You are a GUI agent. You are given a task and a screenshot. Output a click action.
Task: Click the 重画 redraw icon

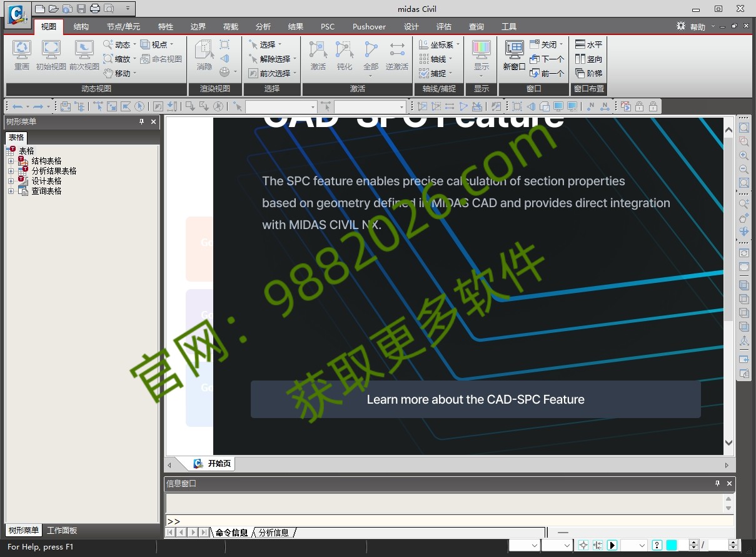coord(22,49)
